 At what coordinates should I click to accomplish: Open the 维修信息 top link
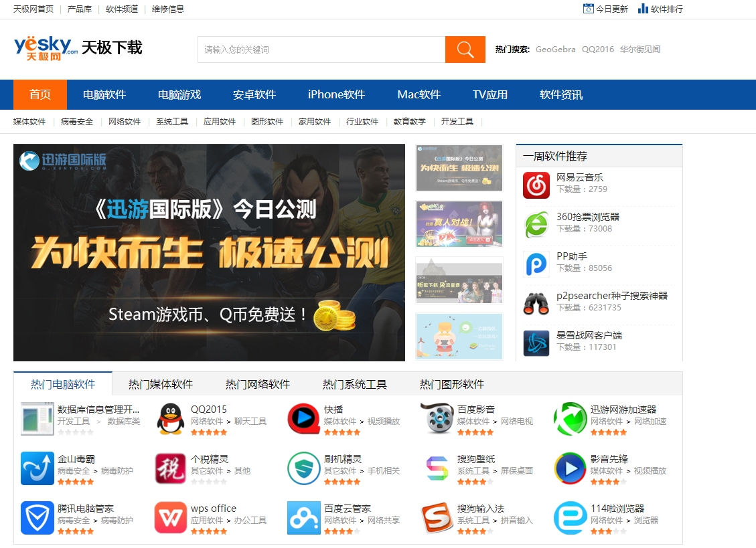tap(168, 9)
